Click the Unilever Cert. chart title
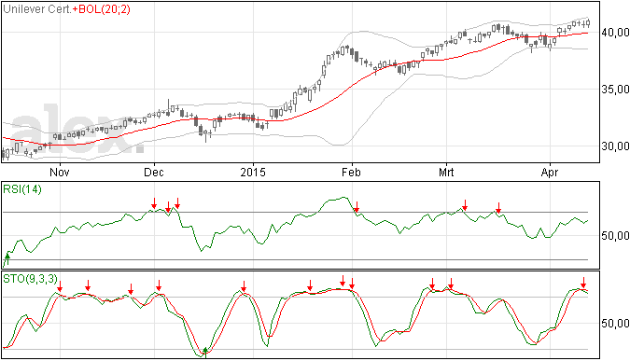 point(37,9)
